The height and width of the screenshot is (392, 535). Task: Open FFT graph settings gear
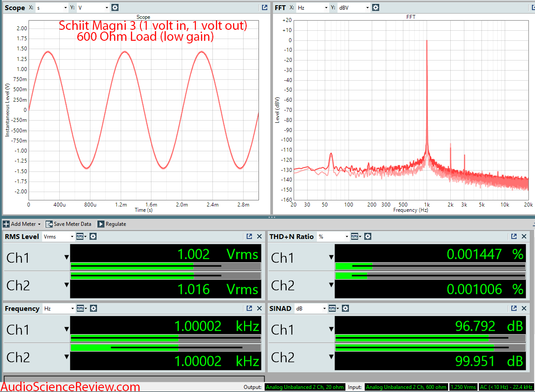coord(376,7)
